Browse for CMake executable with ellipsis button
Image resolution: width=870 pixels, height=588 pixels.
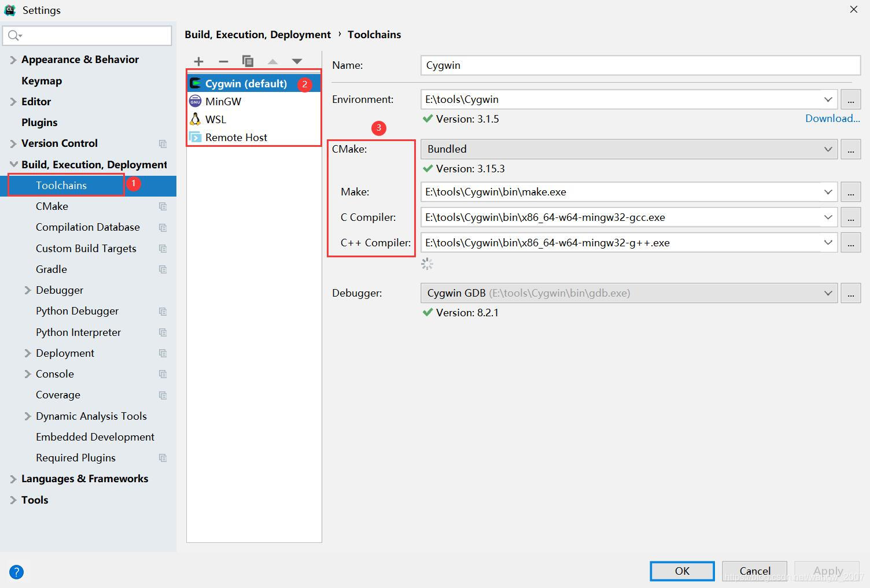[x=850, y=149]
